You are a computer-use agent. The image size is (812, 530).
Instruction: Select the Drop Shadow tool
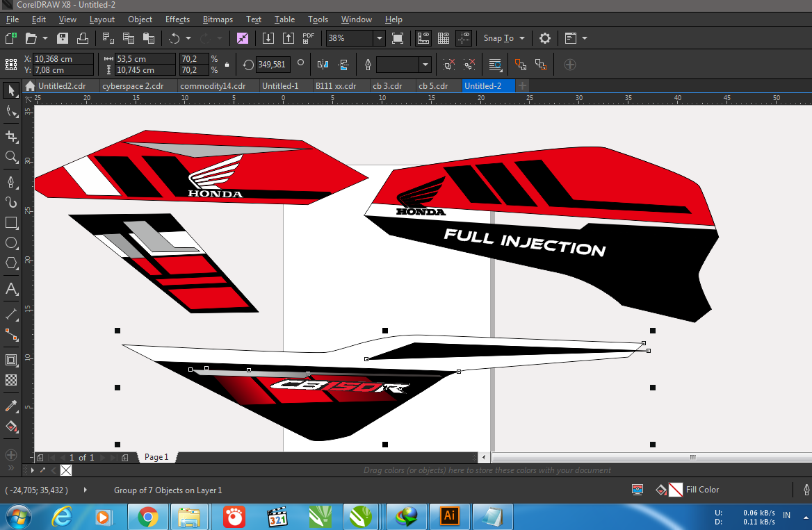coord(11,360)
